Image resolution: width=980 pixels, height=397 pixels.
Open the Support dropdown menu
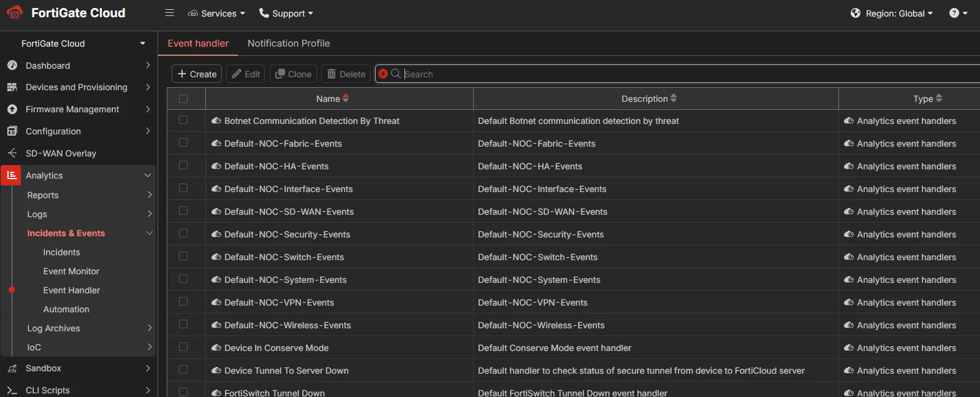pos(286,13)
